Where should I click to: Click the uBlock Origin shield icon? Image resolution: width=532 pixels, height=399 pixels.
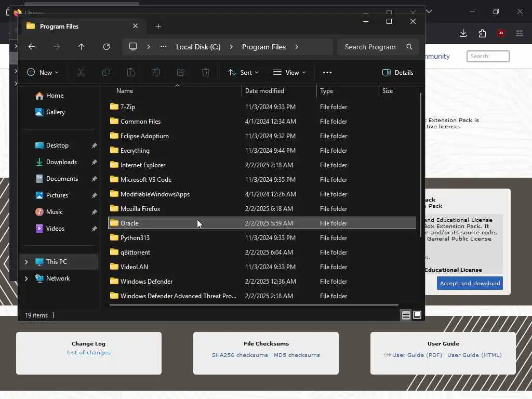click(x=500, y=33)
